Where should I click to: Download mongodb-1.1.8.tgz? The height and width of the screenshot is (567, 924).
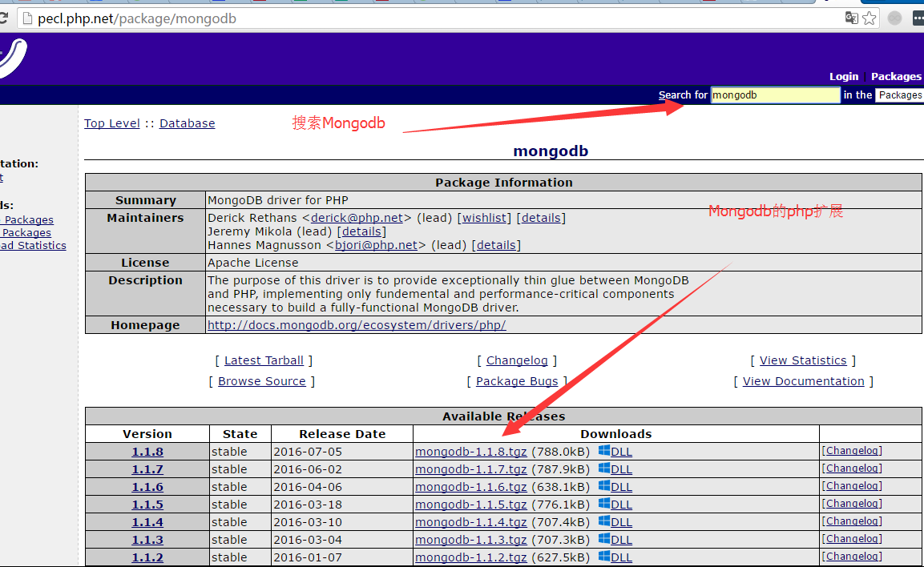tap(471, 452)
